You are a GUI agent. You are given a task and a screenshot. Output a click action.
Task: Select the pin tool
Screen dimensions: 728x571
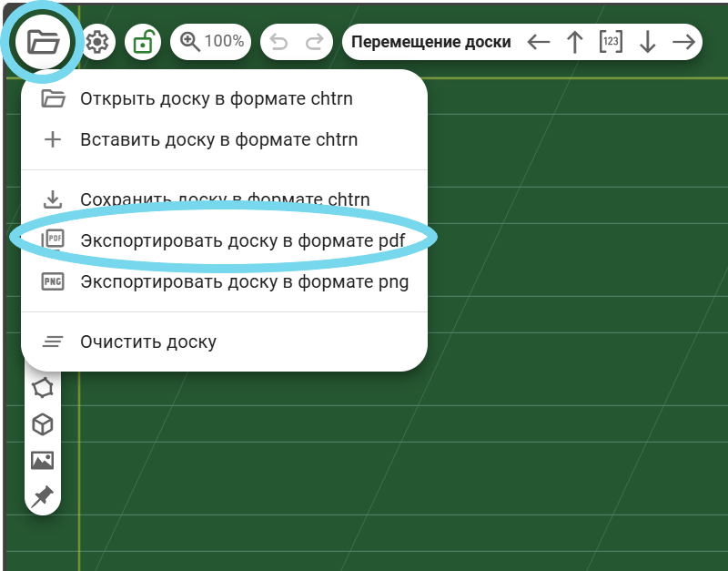(43, 495)
